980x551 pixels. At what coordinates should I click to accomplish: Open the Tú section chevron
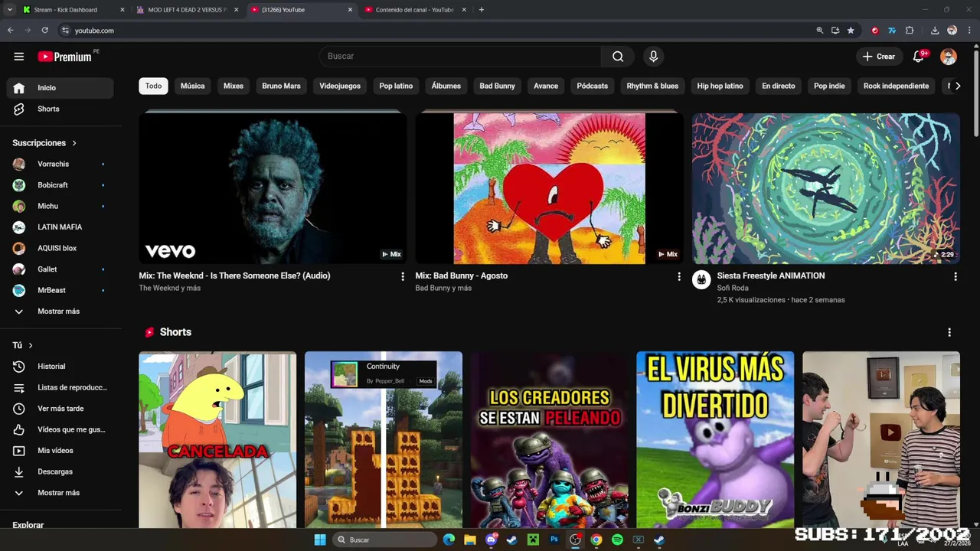pyautogui.click(x=31, y=346)
